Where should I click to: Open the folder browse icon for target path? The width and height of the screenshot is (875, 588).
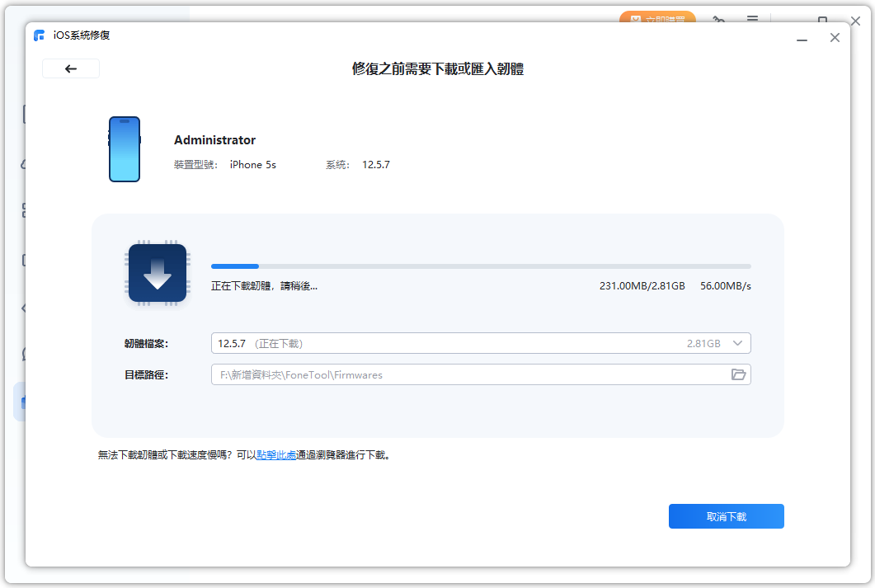(x=738, y=374)
